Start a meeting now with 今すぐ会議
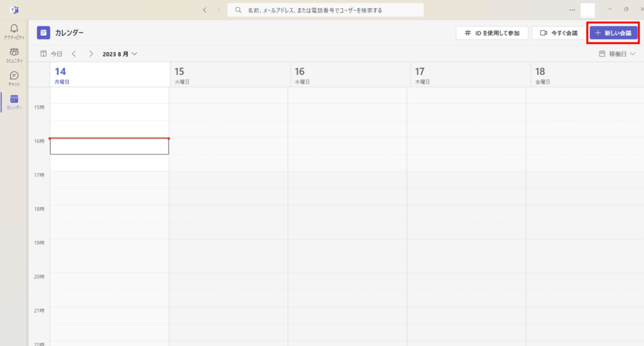Viewport: 644px width, 346px height. 558,33
